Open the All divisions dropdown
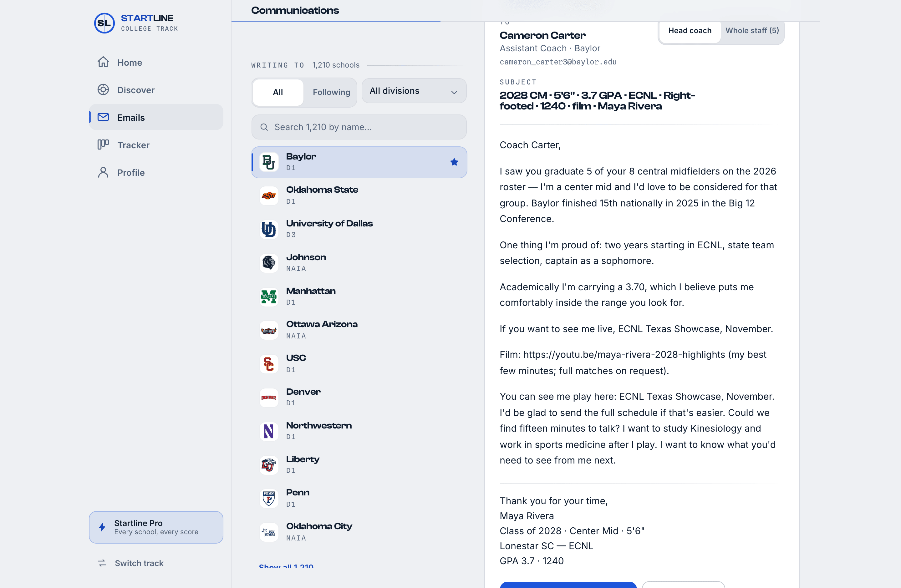The height and width of the screenshot is (588, 901). click(414, 91)
